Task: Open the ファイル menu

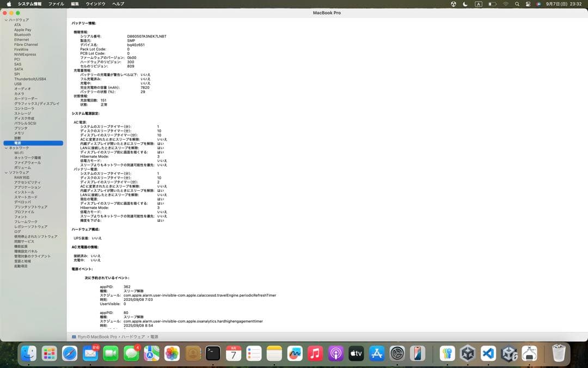Action: pyautogui.click(x=56, y=4)
